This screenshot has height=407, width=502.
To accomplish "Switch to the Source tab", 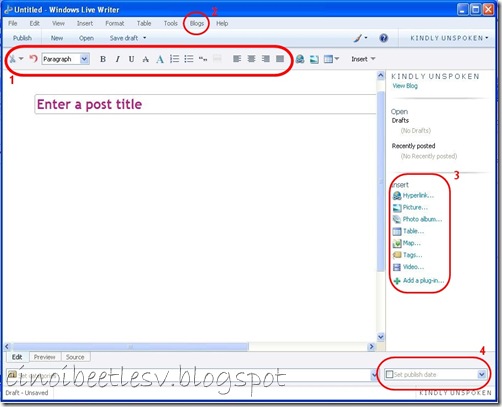I will [75, 357].
